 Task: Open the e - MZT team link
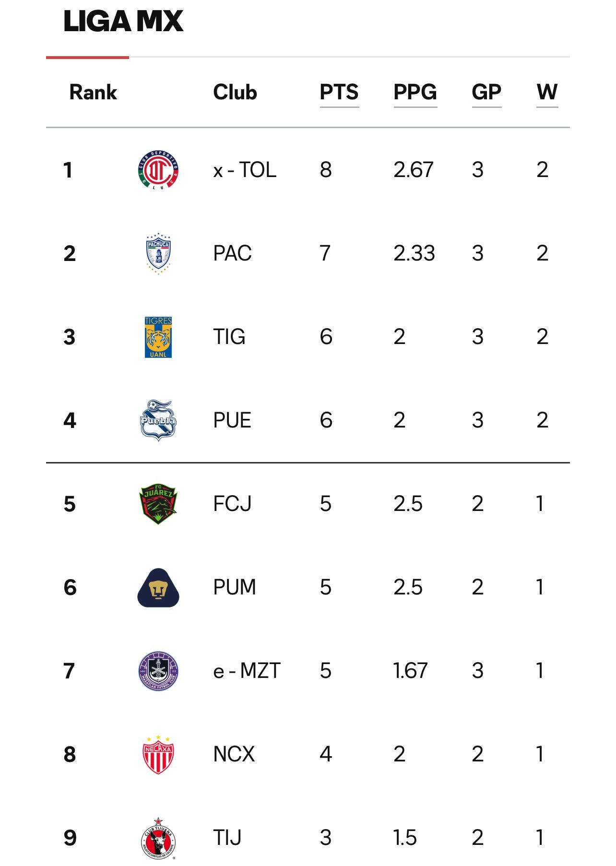point(247,671)
